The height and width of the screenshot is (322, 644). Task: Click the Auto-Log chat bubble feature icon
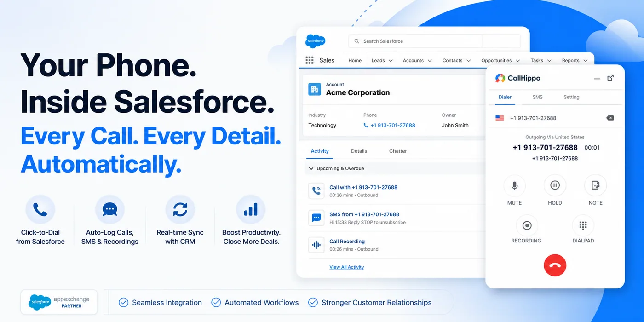[x=109, y=210]
